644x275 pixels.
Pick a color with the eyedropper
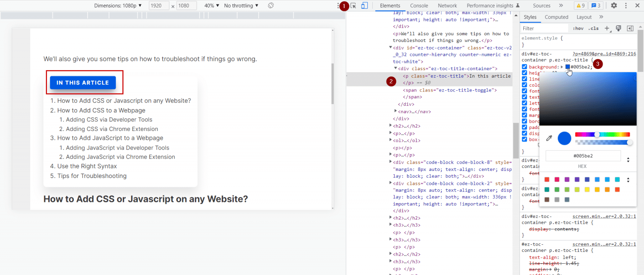[549, 138]
